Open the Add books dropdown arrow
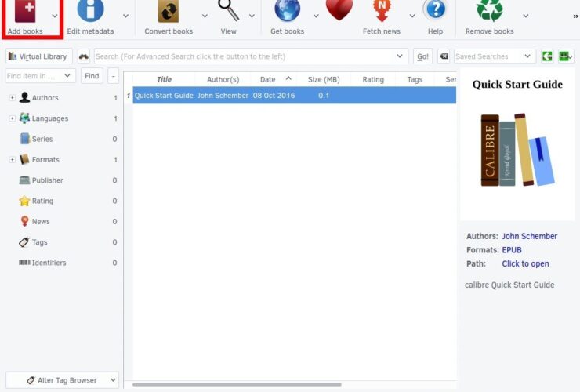The height and width of the screenshot is (392, 580). [55, 16]
